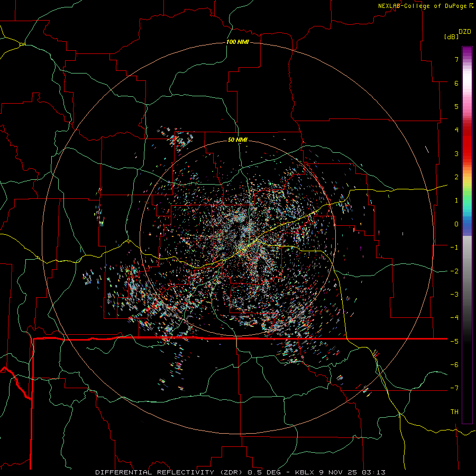Click the 3 value on color scale
Screen dimensions: 476x476
tap(456, 153)
